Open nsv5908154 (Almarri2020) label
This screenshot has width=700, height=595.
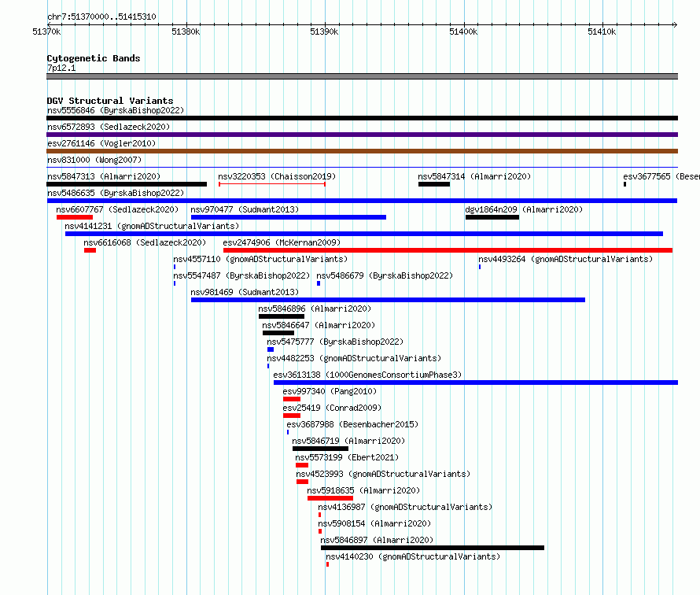coord(374,523)
